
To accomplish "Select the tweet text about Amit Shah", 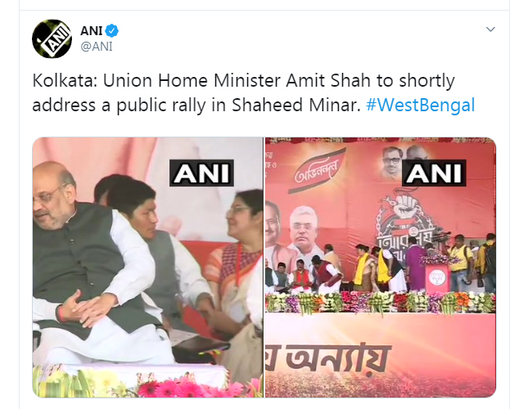I will point(253,92).
